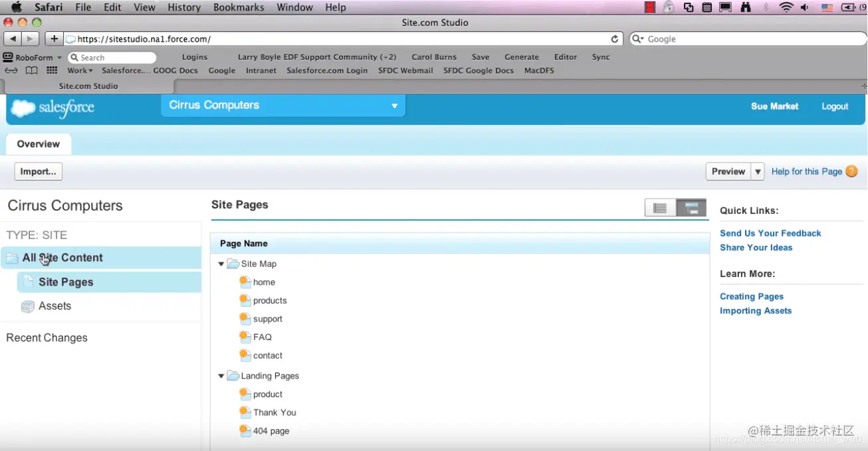This screenshot has width=868, height=451.
Task: Click the volume speaker icon
Action: tap(805, 7)
